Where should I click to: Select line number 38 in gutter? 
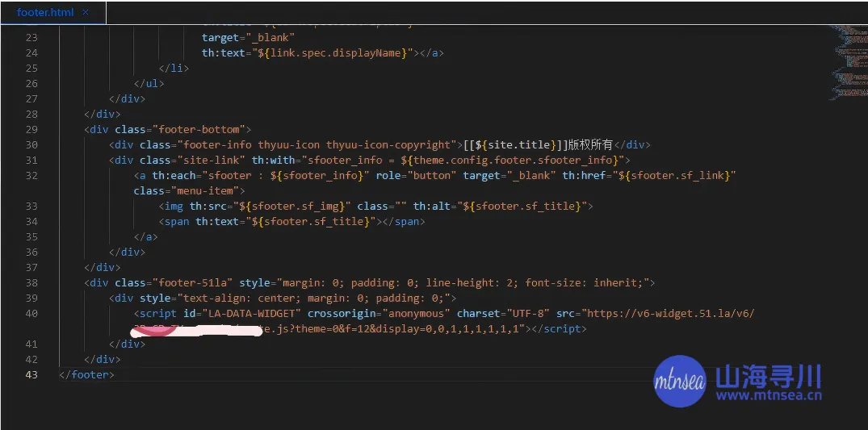point(31,283)
